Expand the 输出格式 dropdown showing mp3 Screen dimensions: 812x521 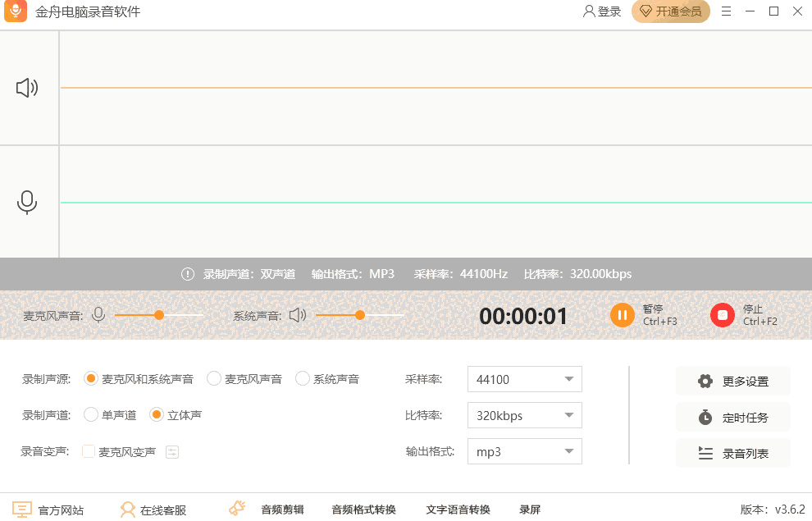click(524, 451)
